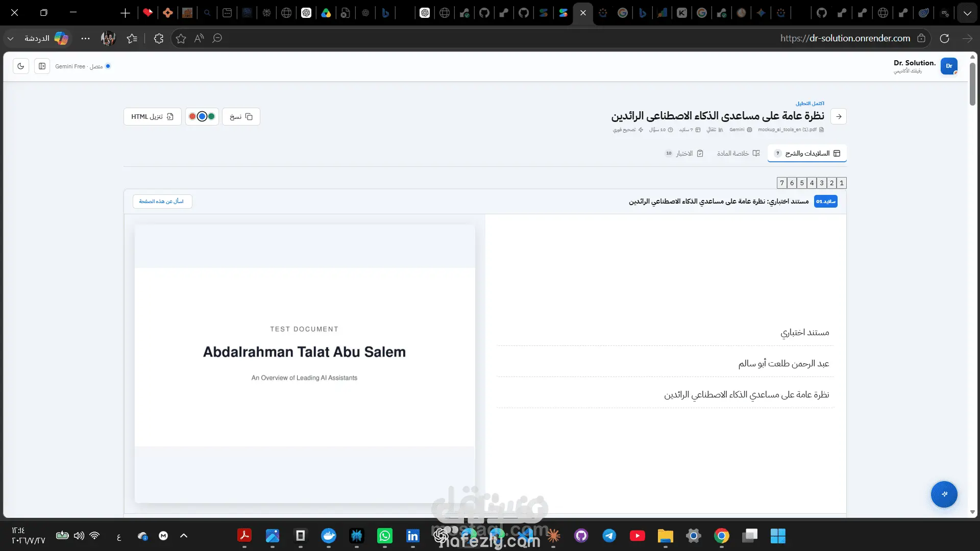Open the browser settings and more menu

point(85,38)
